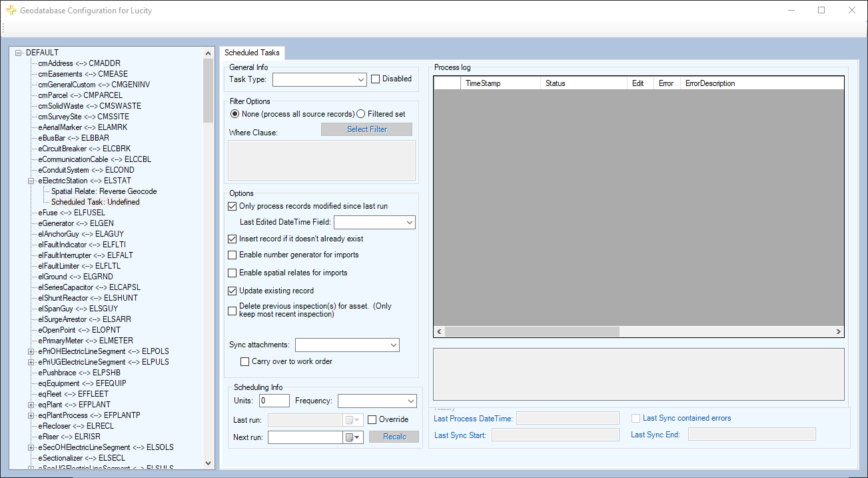Collapse the DEFAULT tree root

click(x=19, y=53)
